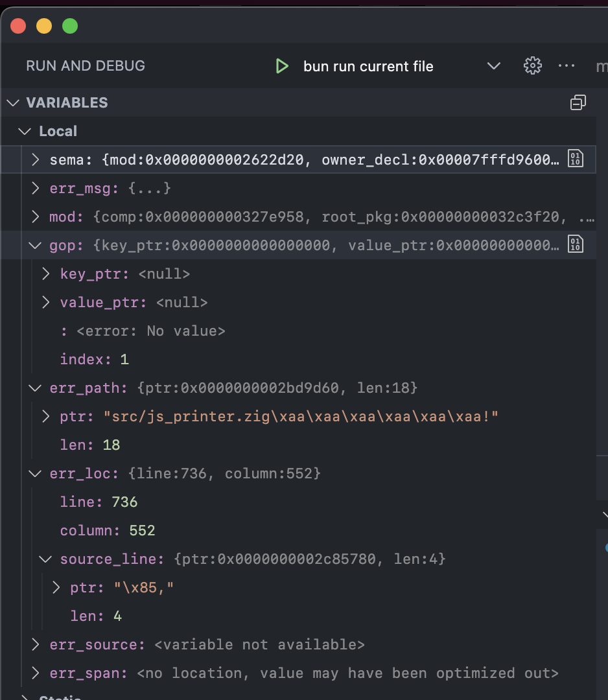Collapse the VARIABLES section
Image resolution: width=608 pixels, height=700 pixels.
(x=13, y=102)
